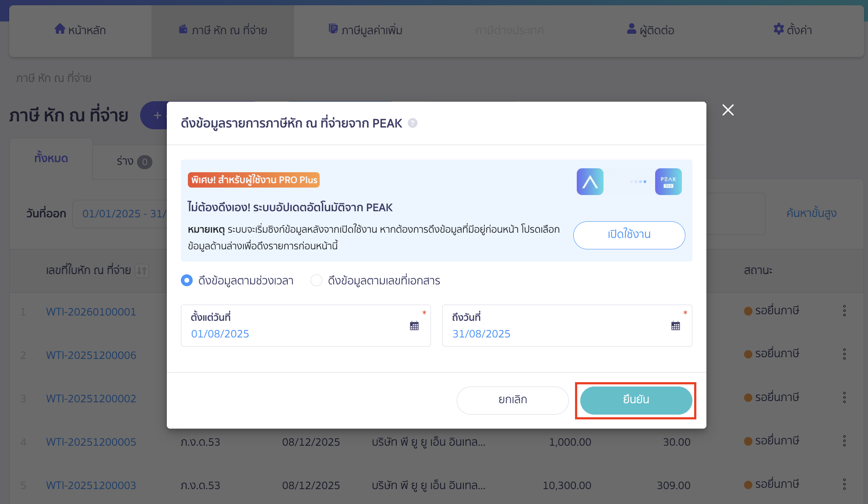Viewport: 868px width, 504px height.
Task: Open options menu for WTI-20251200006 row
Action: click(845, 354)
